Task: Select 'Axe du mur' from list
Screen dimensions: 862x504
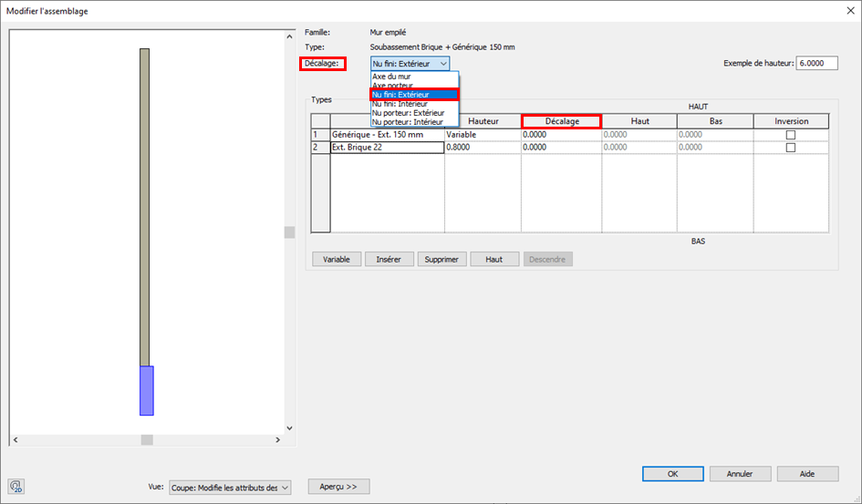Action: (x=391, y=77)
